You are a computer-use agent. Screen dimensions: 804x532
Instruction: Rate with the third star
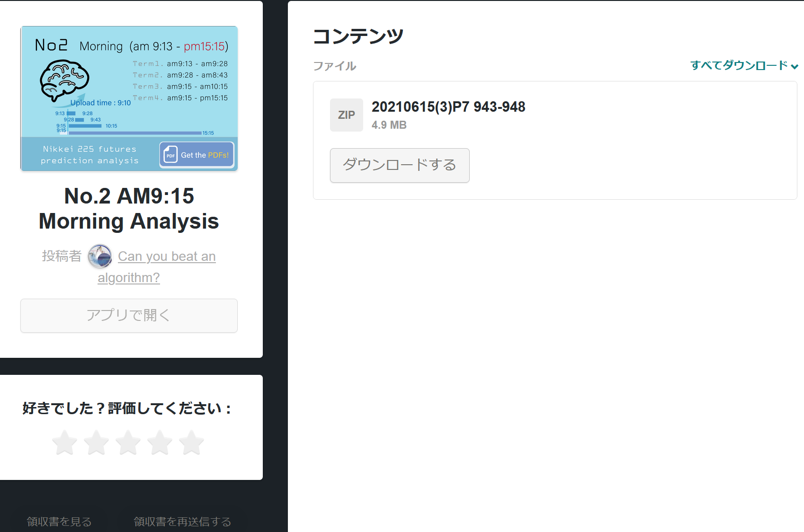point(128,443)
